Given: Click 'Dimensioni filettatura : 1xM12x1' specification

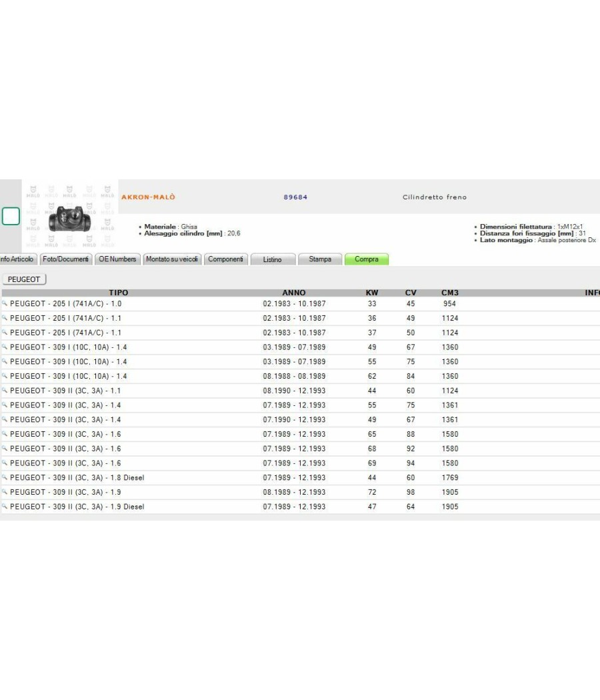Looking at the screenshot, I should [531, 227].
